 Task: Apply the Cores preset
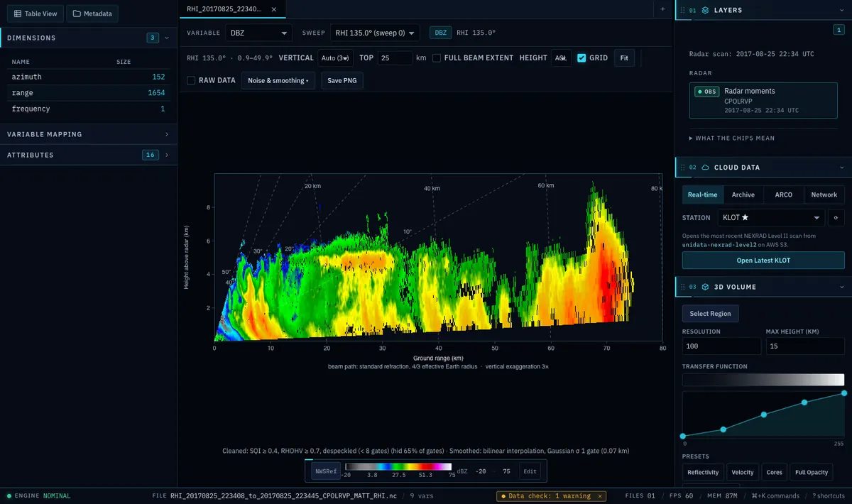[x=775, y=472]
